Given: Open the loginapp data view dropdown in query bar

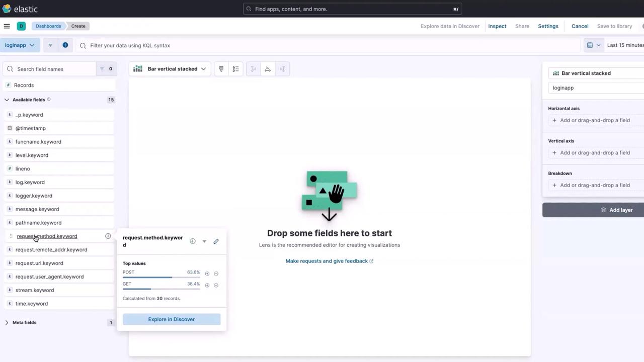Looking at the screenshot, I should [20, 45].
